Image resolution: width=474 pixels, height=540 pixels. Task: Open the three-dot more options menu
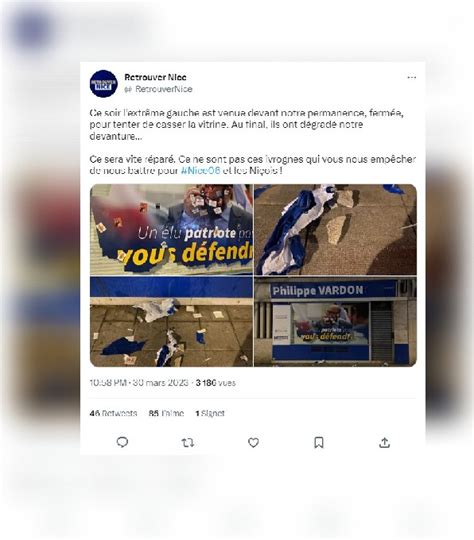[x=412, y=77]
